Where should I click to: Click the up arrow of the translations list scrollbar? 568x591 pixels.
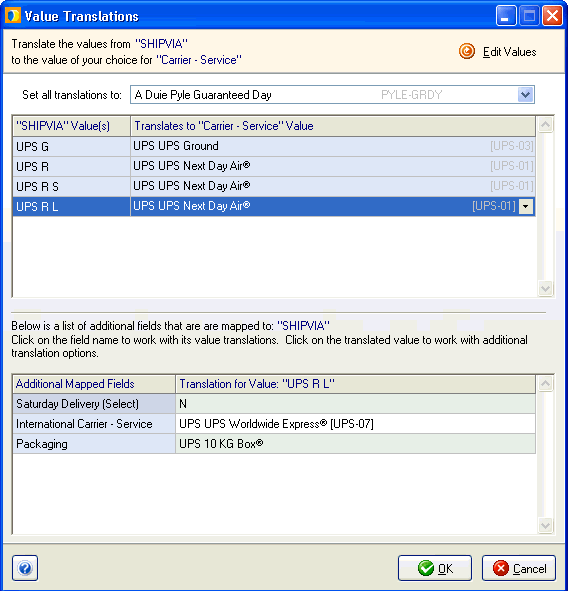[545, 124]
